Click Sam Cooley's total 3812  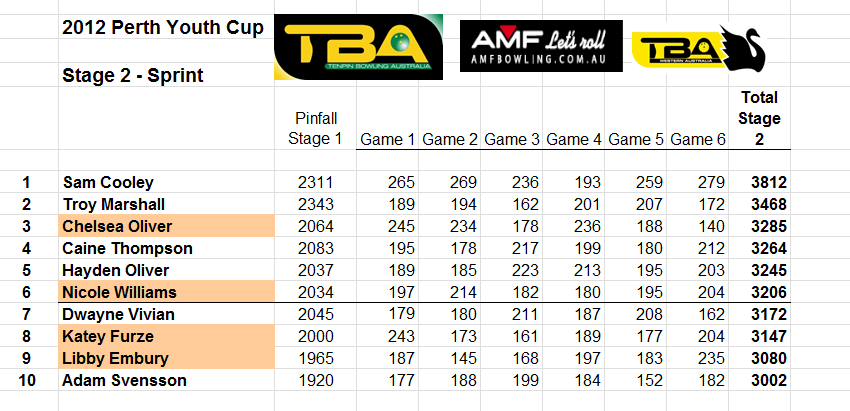(769, 182)
